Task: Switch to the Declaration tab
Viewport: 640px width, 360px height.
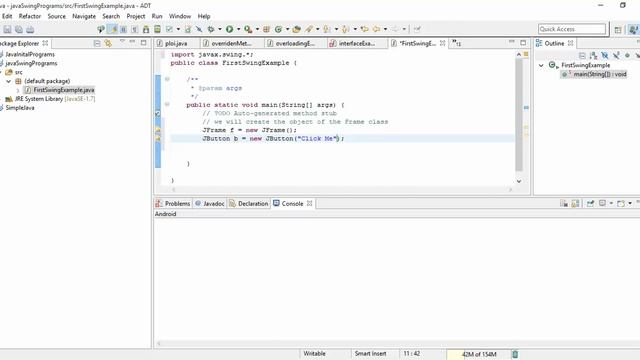Action: pos(248,203)
